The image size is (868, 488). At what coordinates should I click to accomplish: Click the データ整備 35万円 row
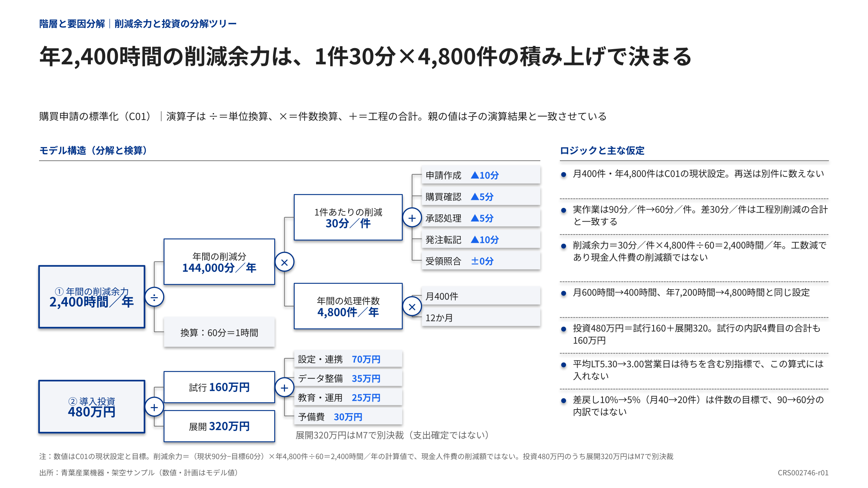tap(348, 378)
